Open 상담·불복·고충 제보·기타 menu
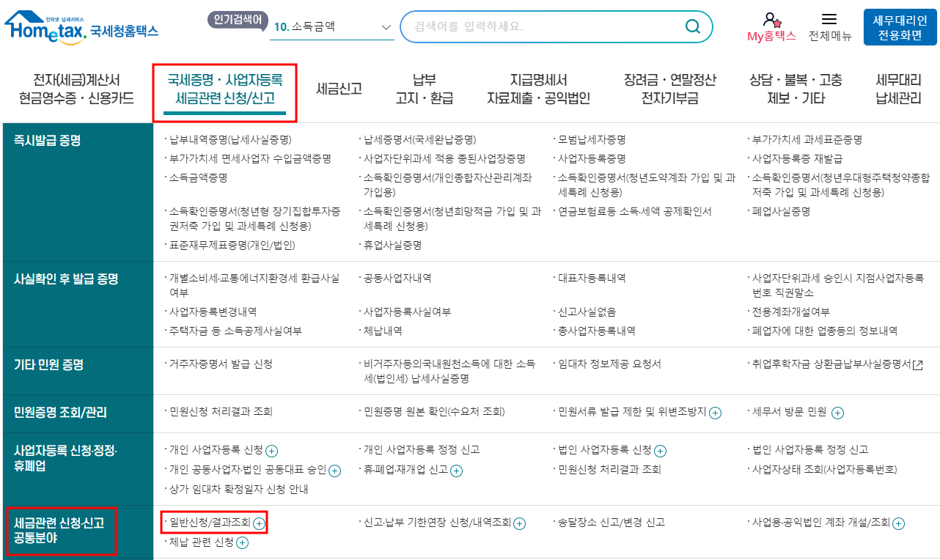 [x=796, y=89]
